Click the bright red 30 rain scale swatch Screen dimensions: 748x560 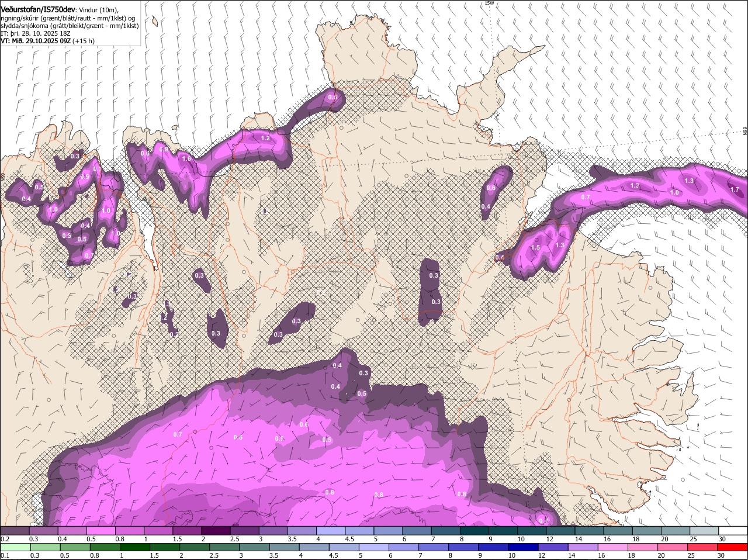click(x=732, y=547)
